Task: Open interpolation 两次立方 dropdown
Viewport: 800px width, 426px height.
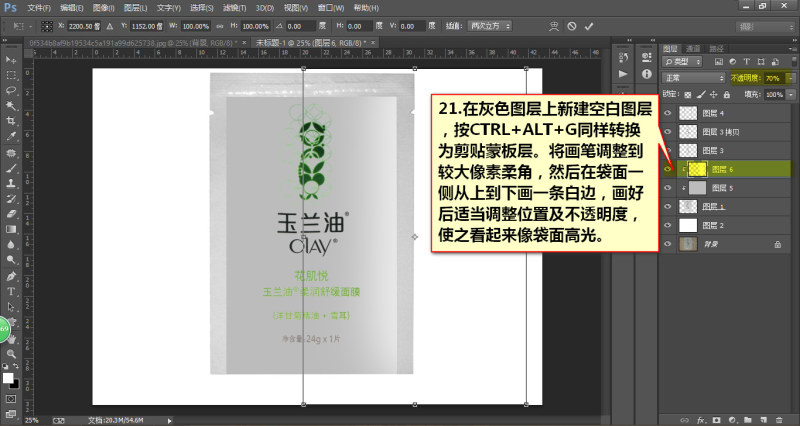Action: [x=489, y=26]
